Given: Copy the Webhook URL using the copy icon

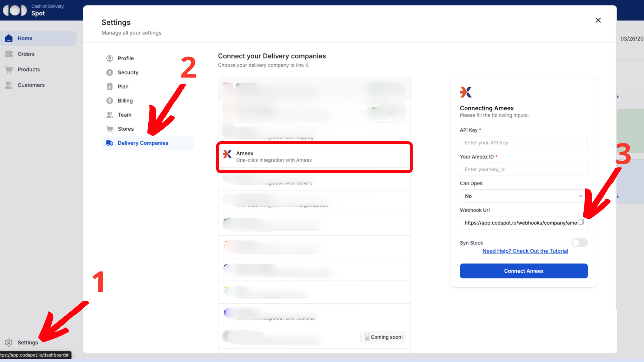Looking at the screenshot, I should pos(581,222).
